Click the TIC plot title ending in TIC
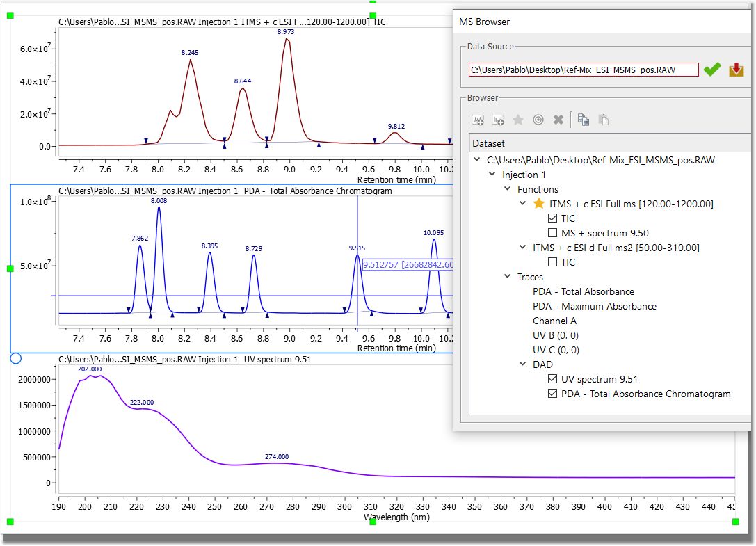 [x=222, y=22]
